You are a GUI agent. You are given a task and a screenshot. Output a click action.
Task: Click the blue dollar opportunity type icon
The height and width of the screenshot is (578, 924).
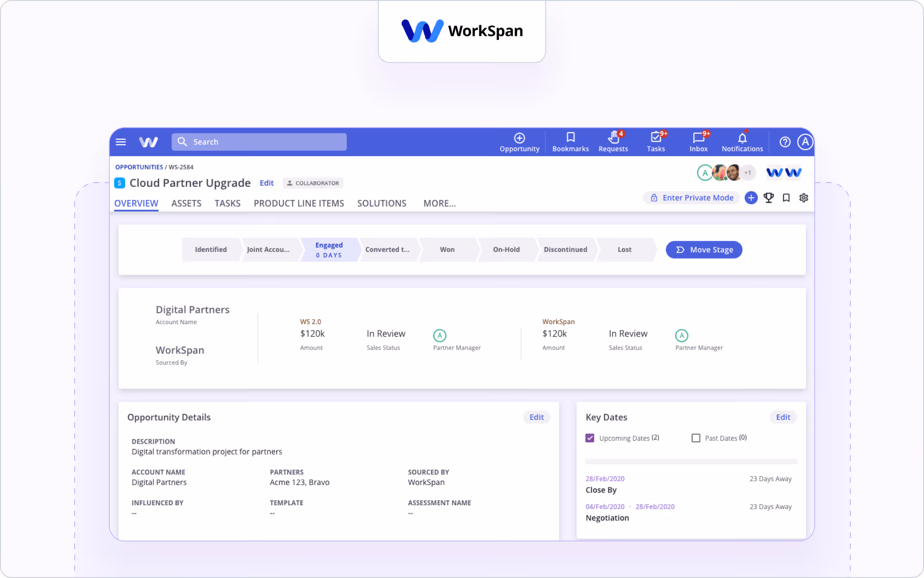point(119,183)
